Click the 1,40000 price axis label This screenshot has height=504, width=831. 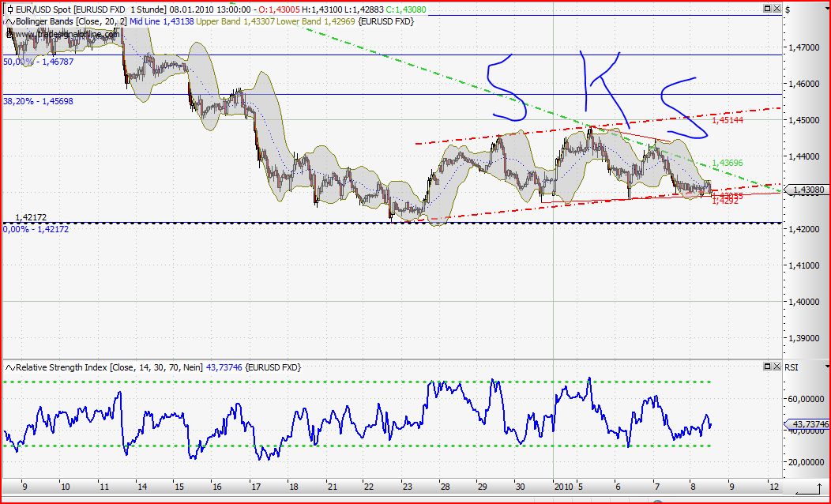click(x=805, y=302)
